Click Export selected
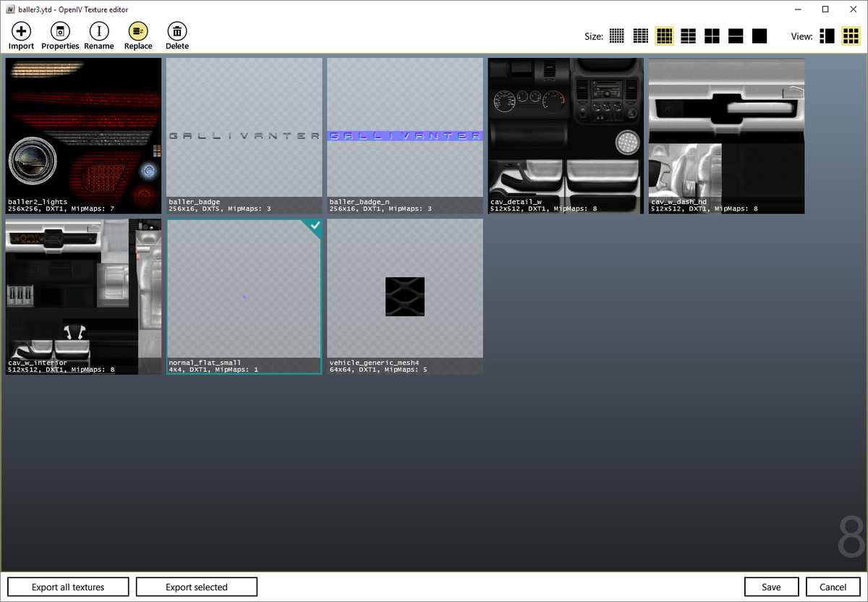This screenshot has height=602, width=868. point(196,586)
